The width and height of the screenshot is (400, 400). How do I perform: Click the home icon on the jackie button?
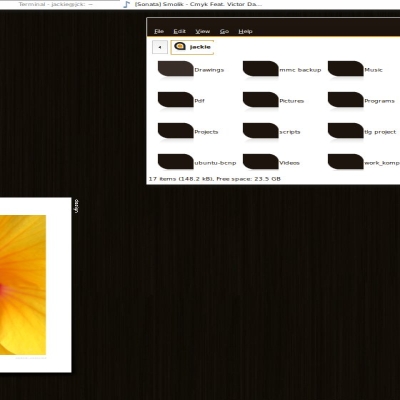tap(180, 46)
